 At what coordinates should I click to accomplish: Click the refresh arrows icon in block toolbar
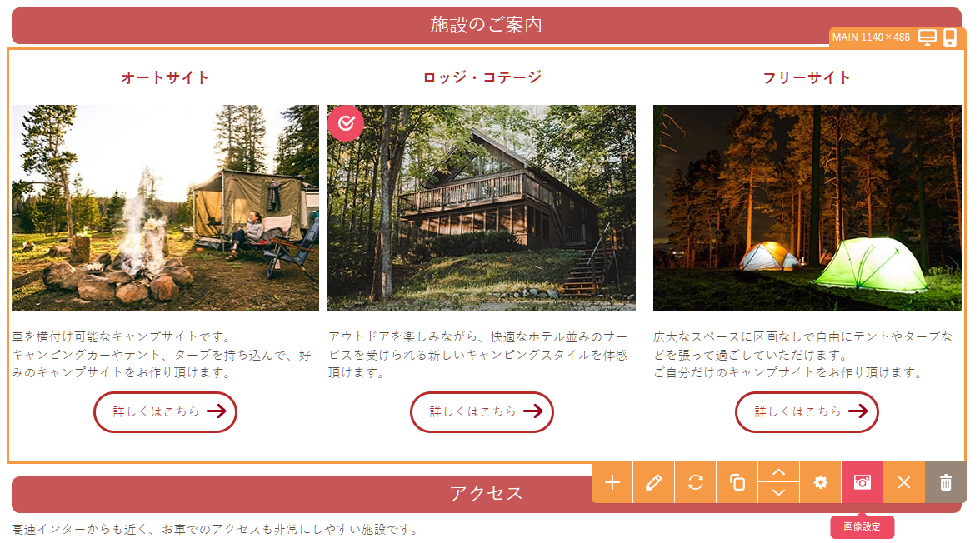point(696,482)
